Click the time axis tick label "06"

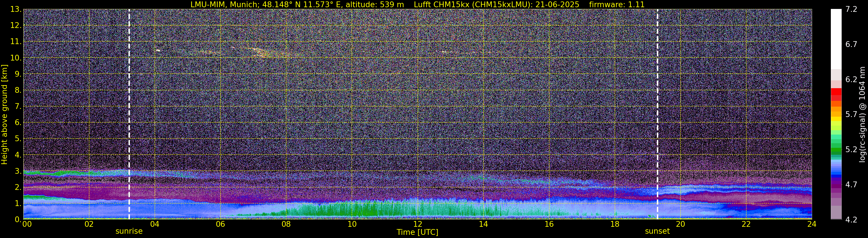(x=220, y=224)
